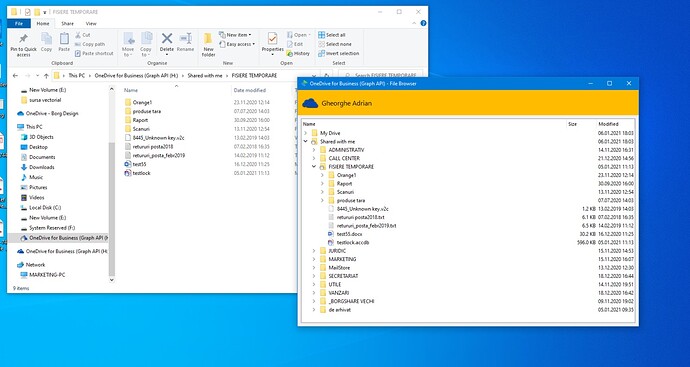Click the OneDrive cloud icon in banner
The image size is (690, 367).
tap(310, 103)
